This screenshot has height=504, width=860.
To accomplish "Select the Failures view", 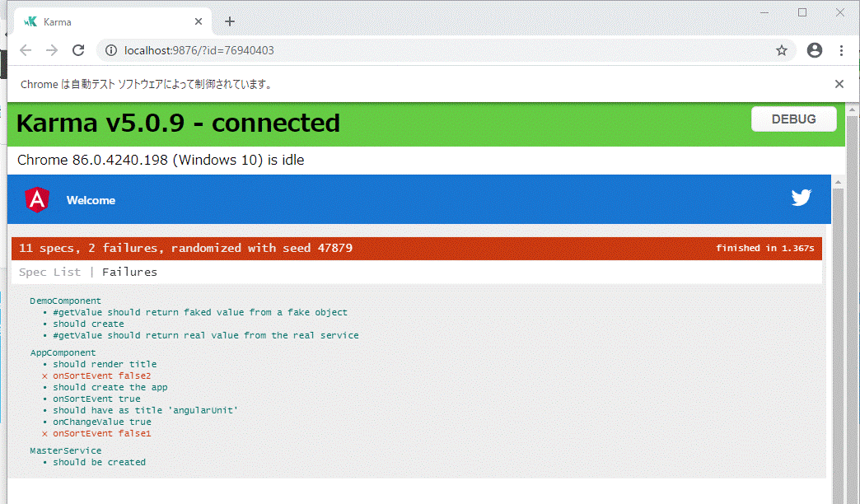I will pyautogui.click(x=129, y=272).
